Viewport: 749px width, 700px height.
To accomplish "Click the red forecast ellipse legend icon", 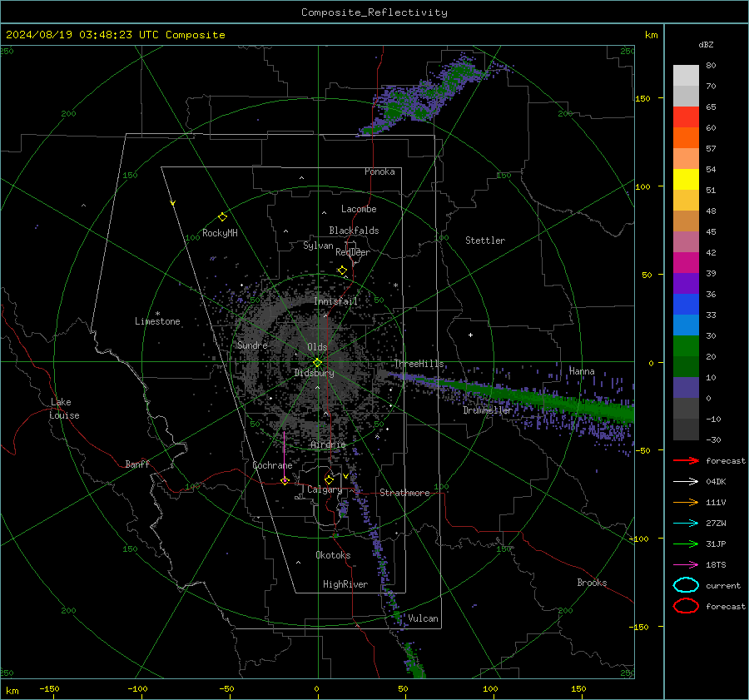I will pyautogui.click(x=686, y=606).
